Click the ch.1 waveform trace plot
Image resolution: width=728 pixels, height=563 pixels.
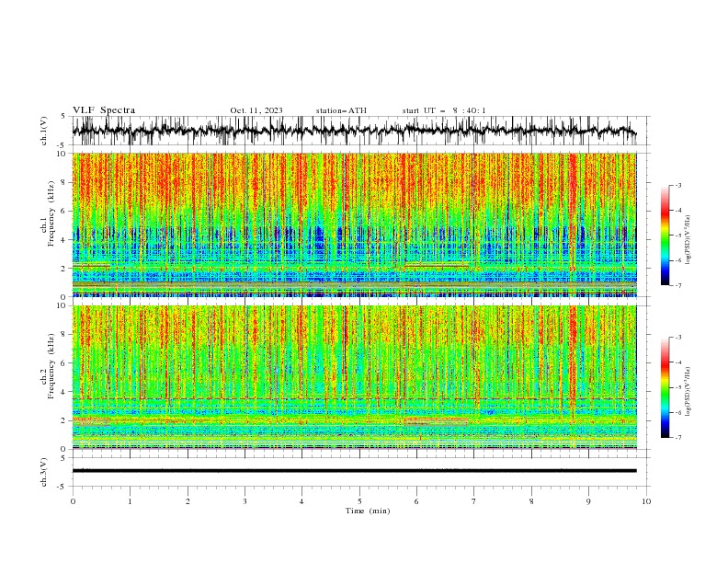point(354,131)
